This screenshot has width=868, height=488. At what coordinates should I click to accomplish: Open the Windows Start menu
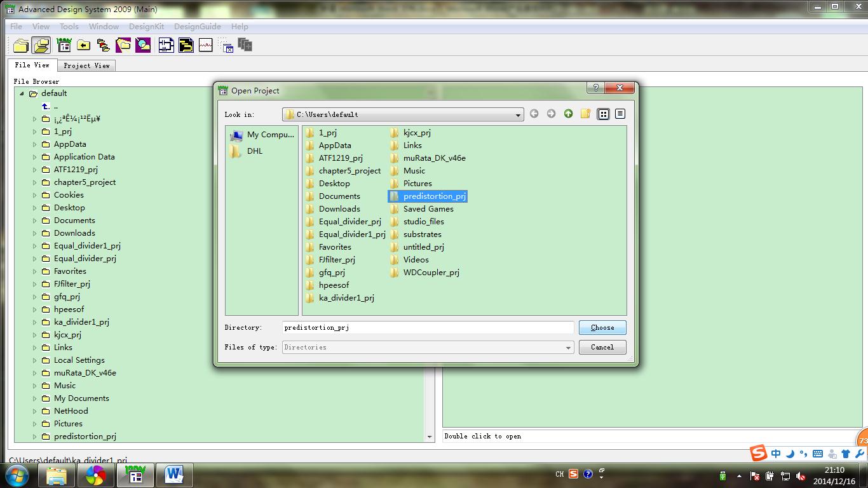[16, 475]
